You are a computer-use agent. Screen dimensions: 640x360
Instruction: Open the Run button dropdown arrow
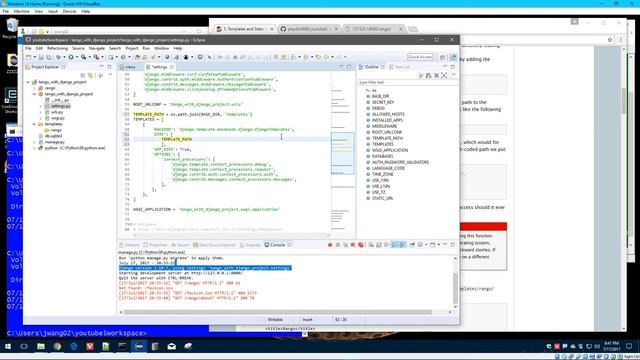[x=76, y=57]
